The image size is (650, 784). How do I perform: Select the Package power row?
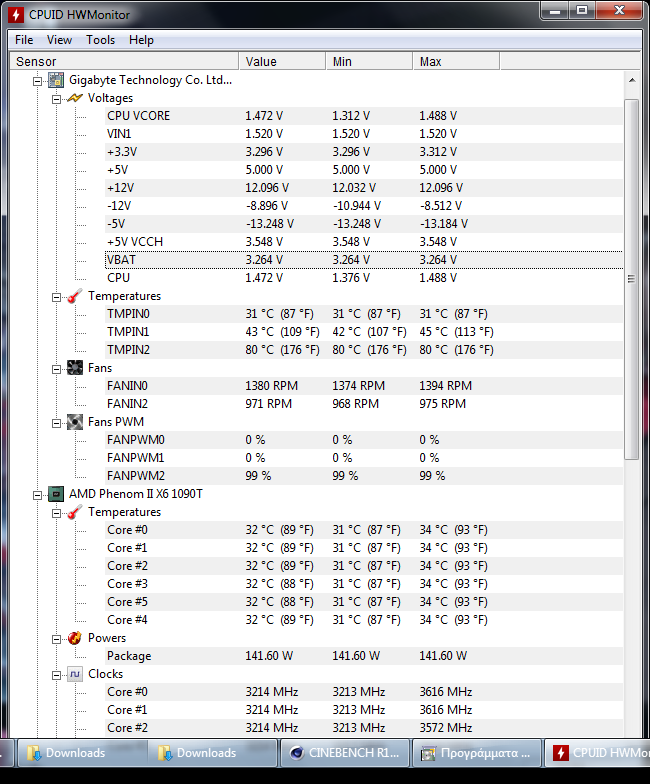pos(364,656)
